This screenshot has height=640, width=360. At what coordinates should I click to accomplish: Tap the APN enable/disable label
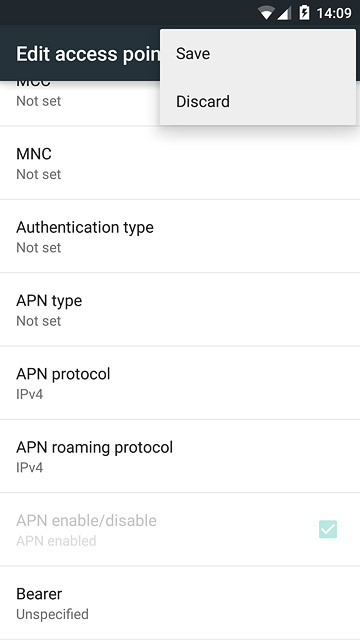[x=87, y=520]
